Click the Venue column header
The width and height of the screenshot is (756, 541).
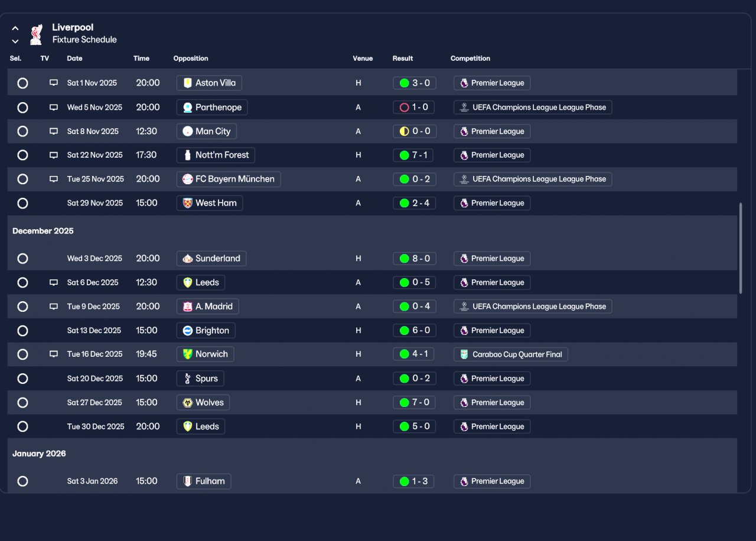pos(363,58)
